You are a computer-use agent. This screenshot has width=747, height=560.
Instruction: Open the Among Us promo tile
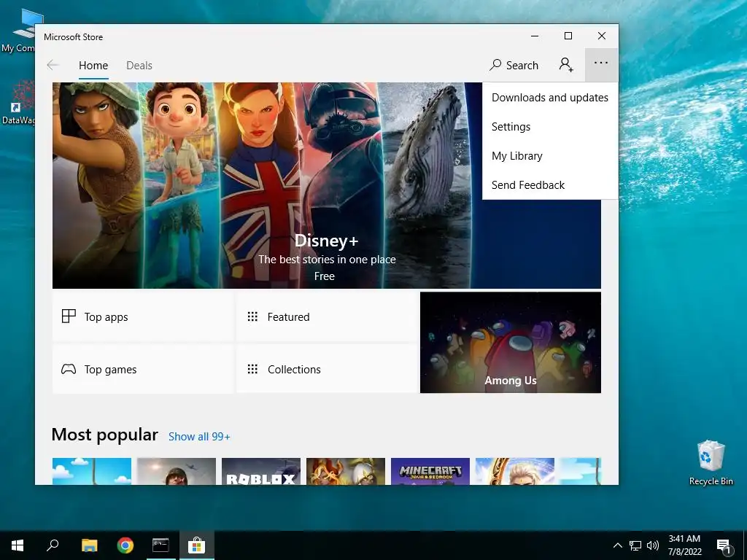pos(510,343)
